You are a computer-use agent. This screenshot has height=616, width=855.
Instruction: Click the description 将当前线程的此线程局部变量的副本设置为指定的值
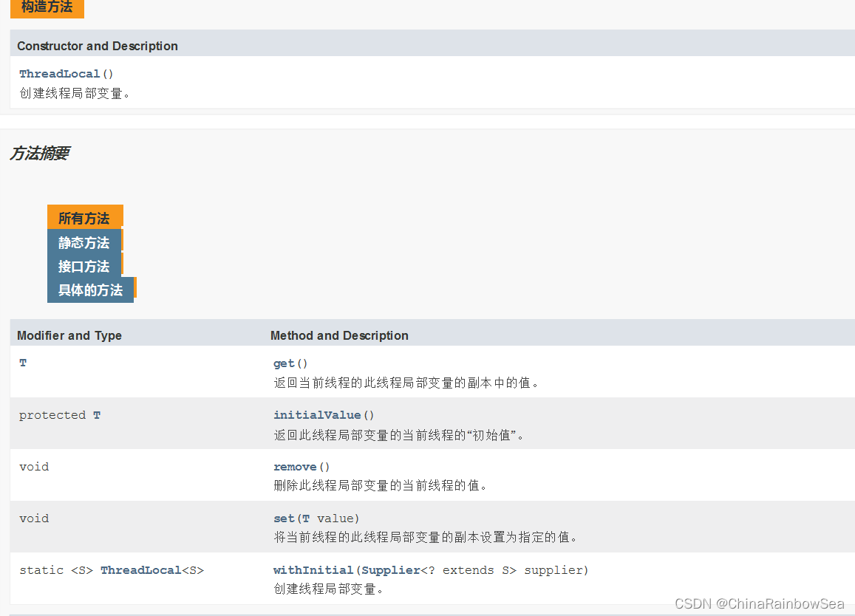[426, 537]
